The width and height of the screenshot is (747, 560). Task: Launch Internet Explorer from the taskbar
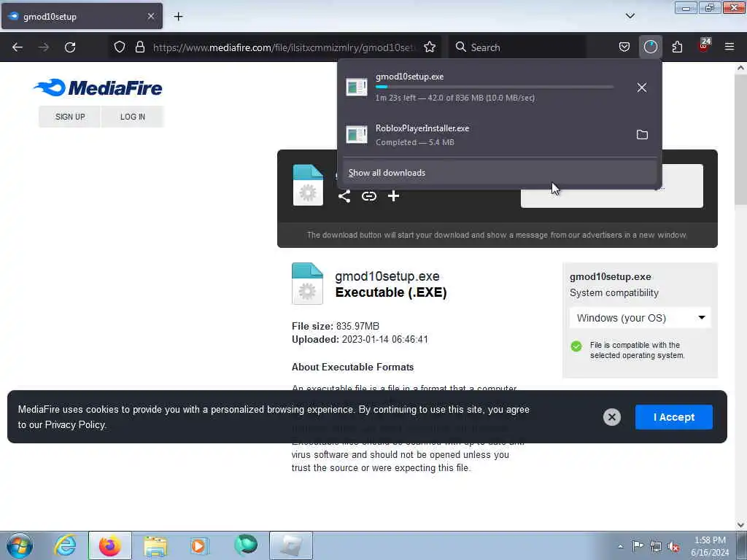65,545
